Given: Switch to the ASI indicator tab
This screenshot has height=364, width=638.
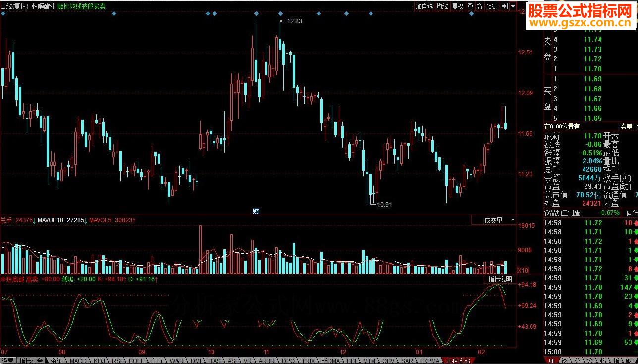Looking at the screenshot, I should 232,361.
